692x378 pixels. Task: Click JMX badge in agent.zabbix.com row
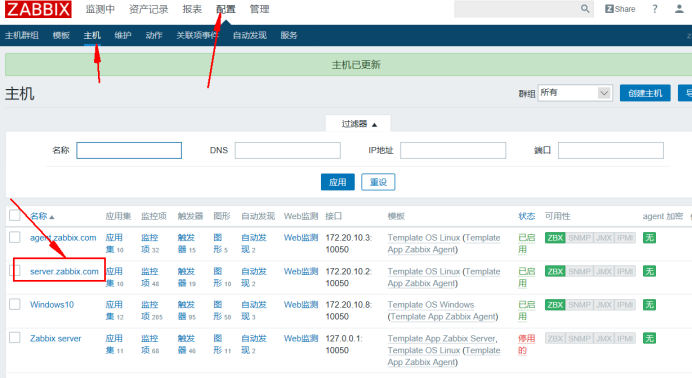(604, 238)
